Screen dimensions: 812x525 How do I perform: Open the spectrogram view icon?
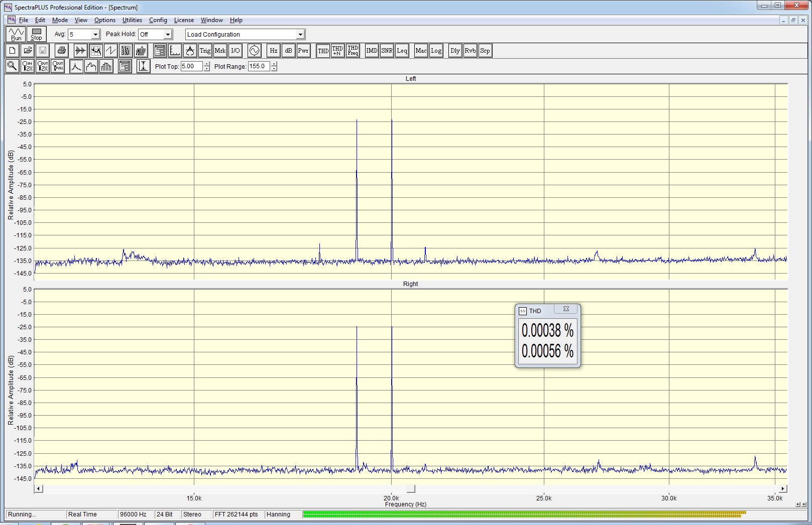point(126,51)
